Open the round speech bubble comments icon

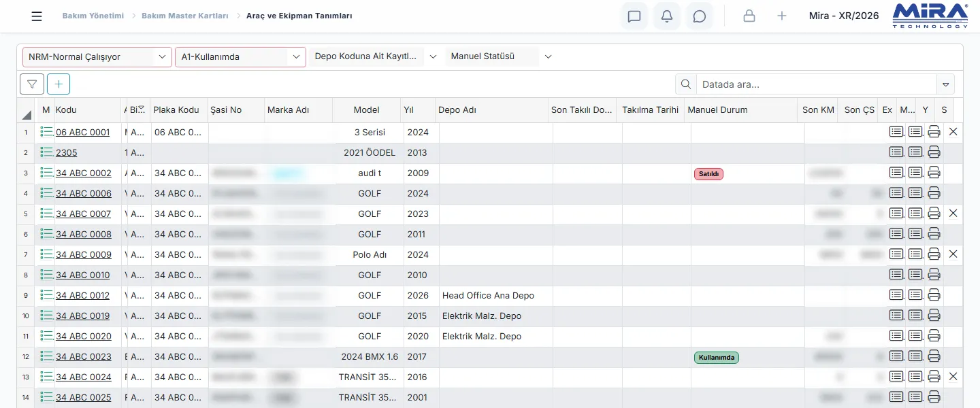(700, 16)
